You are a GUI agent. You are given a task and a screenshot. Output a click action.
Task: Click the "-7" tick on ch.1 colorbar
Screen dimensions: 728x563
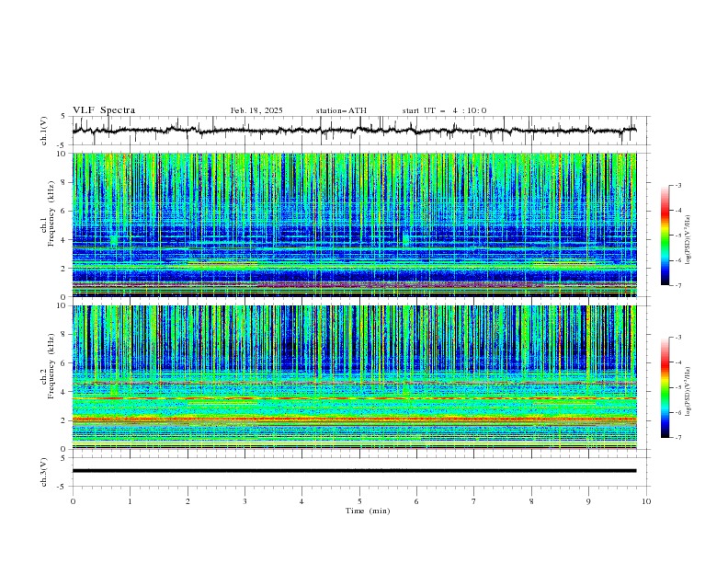(678, 285)
